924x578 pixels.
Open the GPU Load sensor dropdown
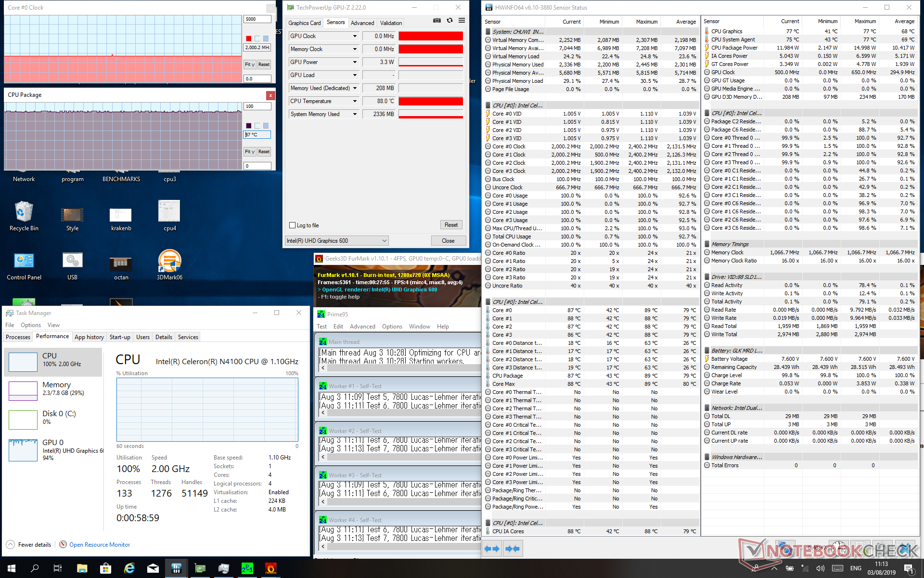(x=355, y=75)
